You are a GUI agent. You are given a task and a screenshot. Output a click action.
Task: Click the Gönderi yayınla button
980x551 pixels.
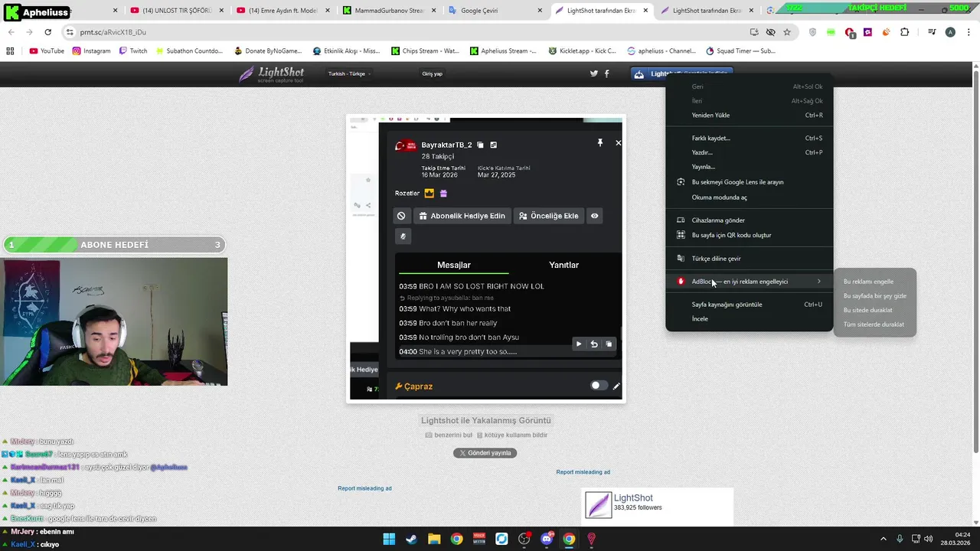[x=485, y=453]
